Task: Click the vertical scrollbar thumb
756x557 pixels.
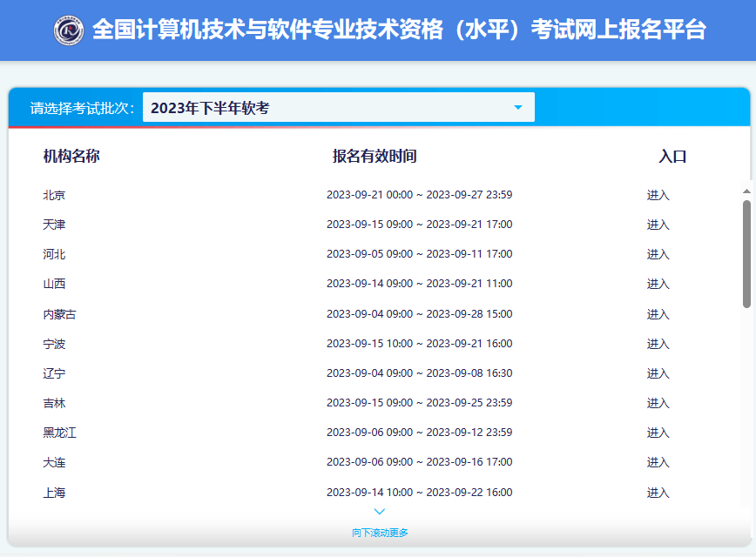Action: click(746, 252)
